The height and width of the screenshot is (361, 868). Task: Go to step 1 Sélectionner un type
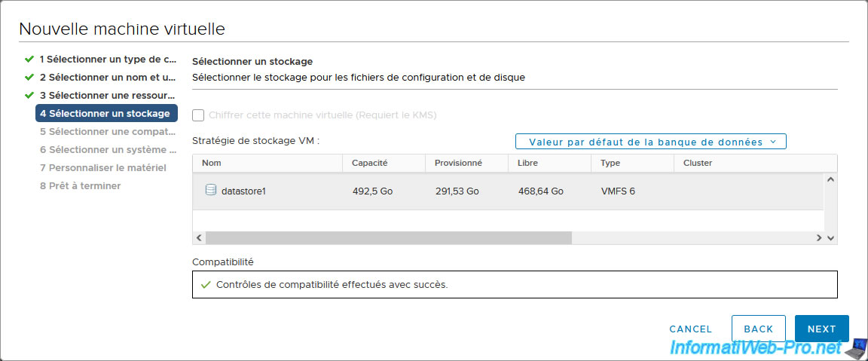pyautogui.click(x=108, y=59)
